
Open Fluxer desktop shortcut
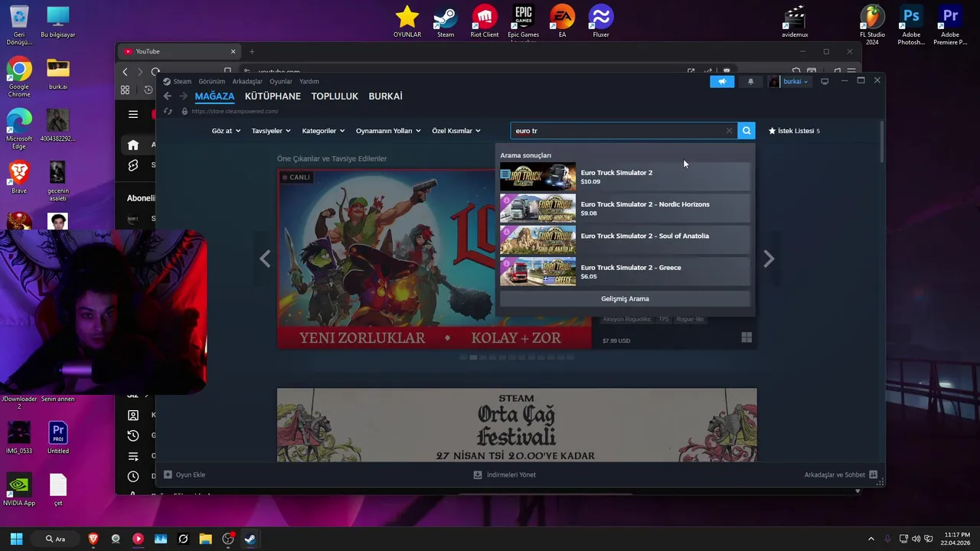point(601,21)
